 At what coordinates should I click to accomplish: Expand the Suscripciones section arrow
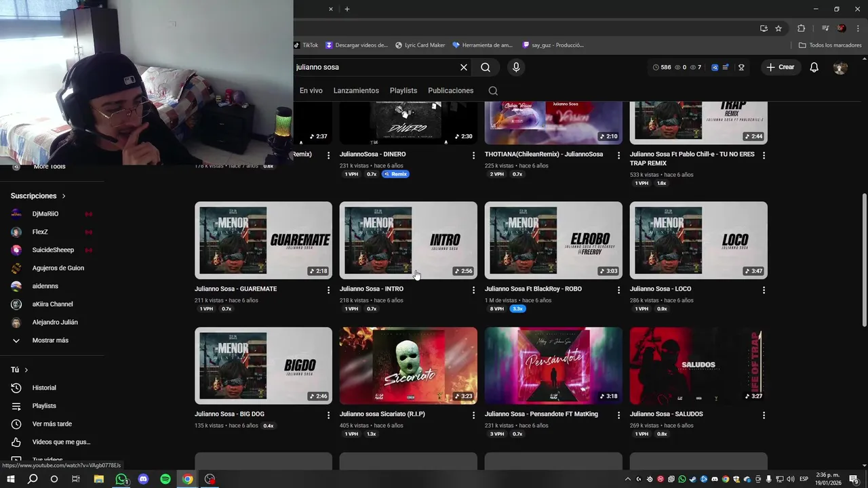click(64, 196)
